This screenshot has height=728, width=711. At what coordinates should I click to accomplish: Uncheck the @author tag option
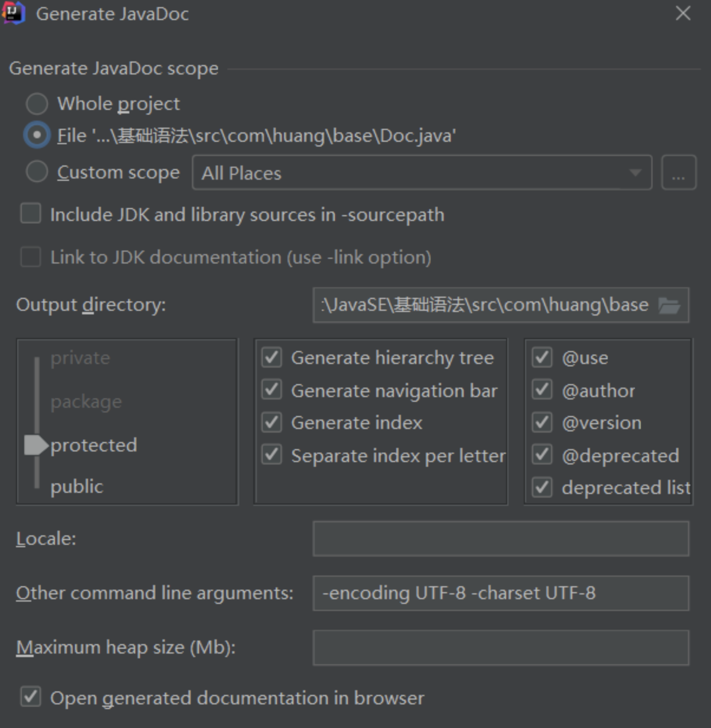point(542,390)
